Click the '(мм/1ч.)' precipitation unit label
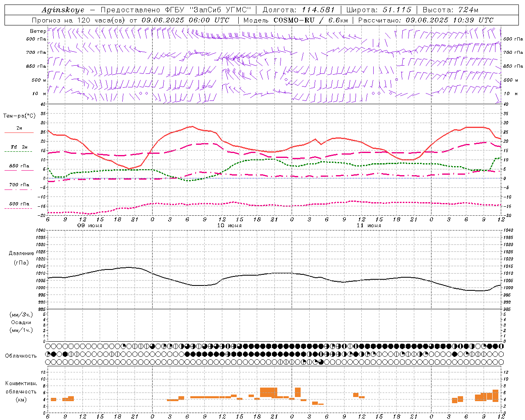 tap(21, 330)
